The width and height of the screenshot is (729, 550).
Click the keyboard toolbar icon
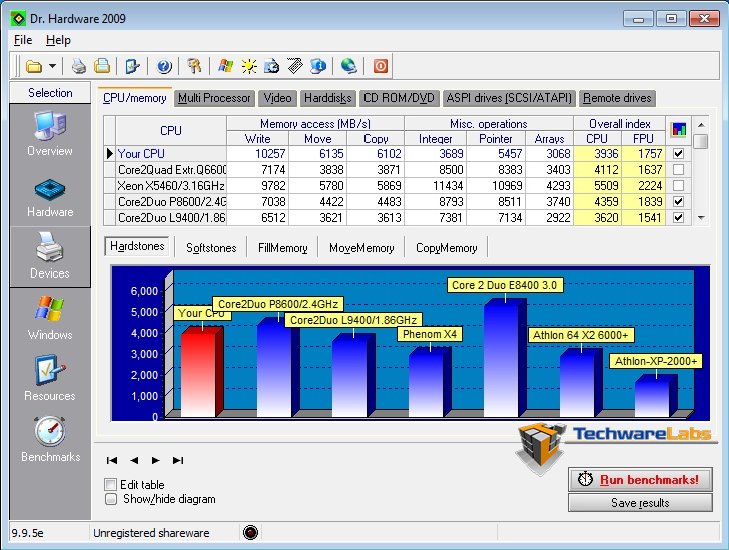pyautogui.click(x=295, y=66)
